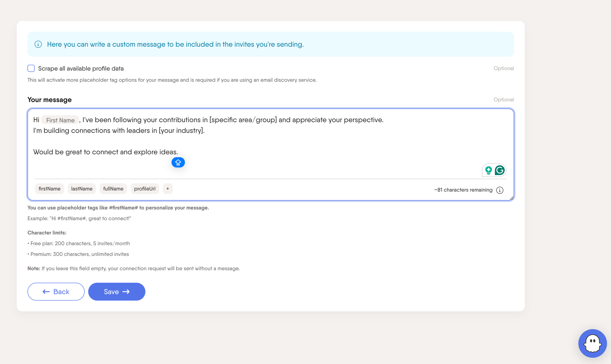This screenshot has height=364, width=611.
Task: Click info icon beside characters remaining
Action: tap(500, 190)
